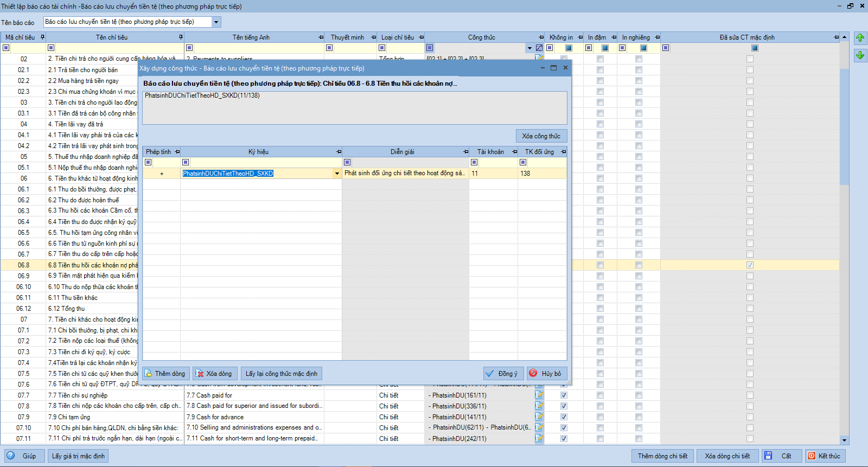868x467 pixels.
Task: Click the formula text area in dialog
Action: (355, 107)
